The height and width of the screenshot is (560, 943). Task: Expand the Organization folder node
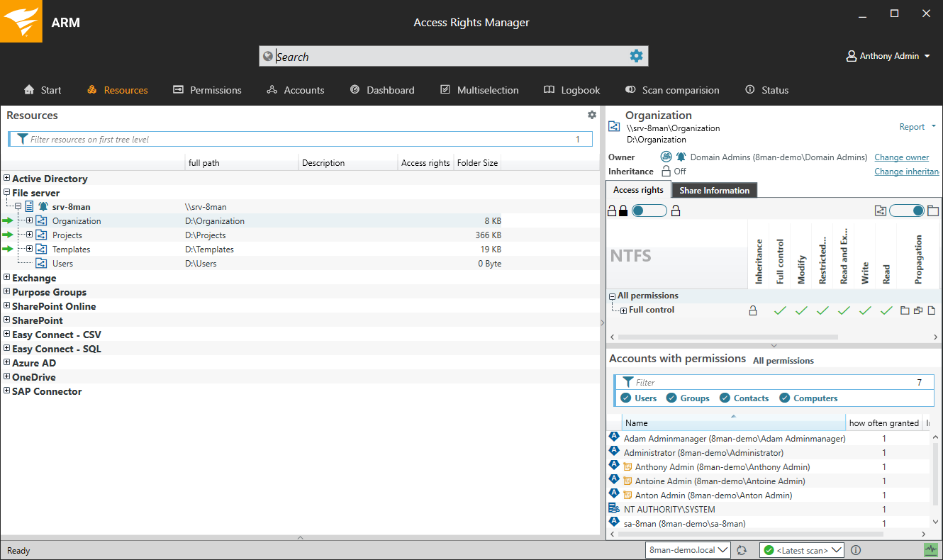tap(29, 221)
